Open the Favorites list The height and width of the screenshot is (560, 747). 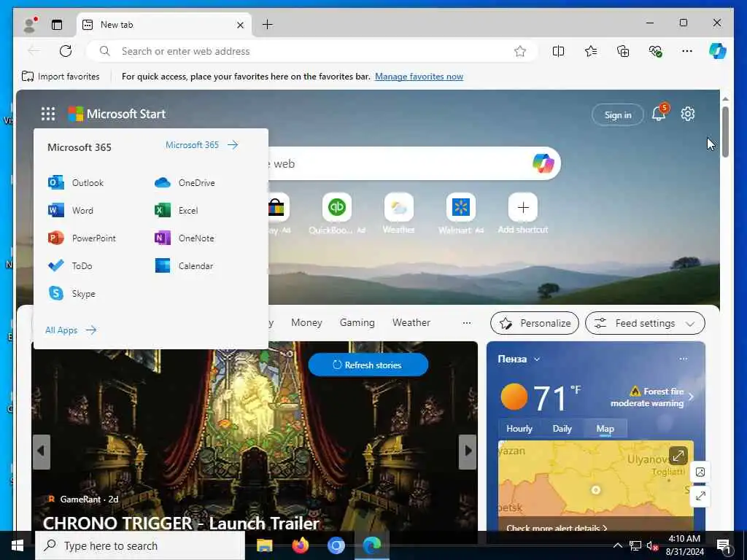(x=591, y=51)
